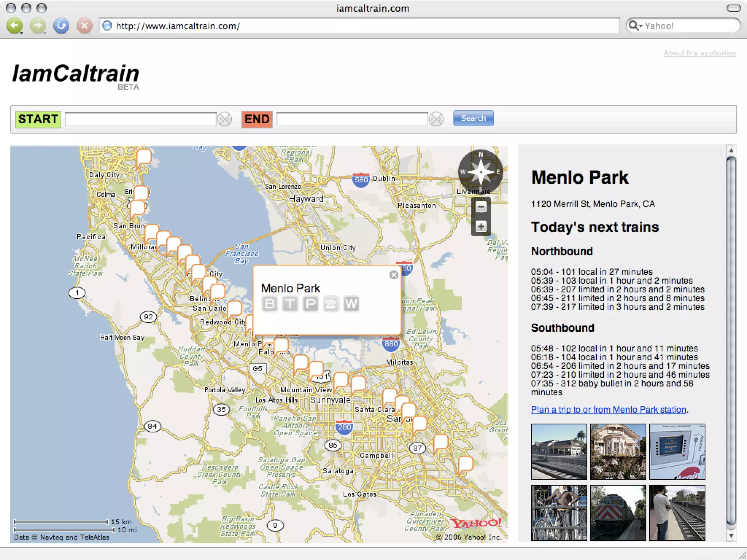Open the About this application link
This screenshot has height=560, width=747.
point(700,53)
